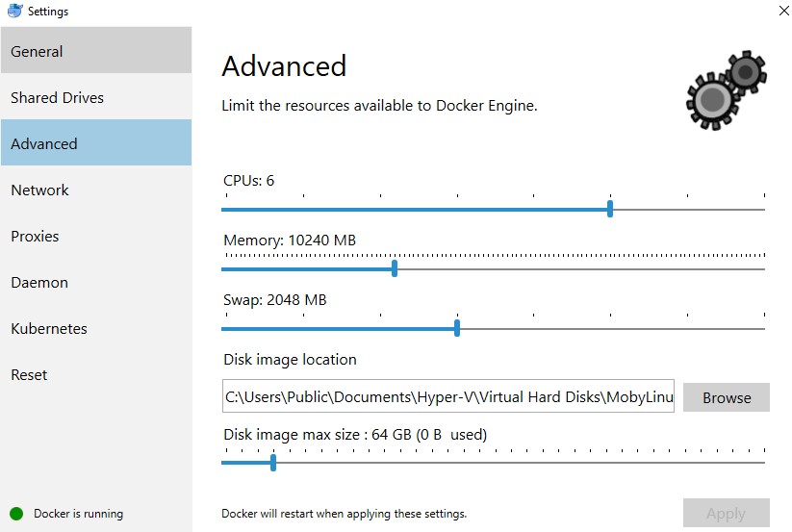Click the Docker whale icon in title bar
Viewport: 792px width, 532px height.
coord(13,11)
